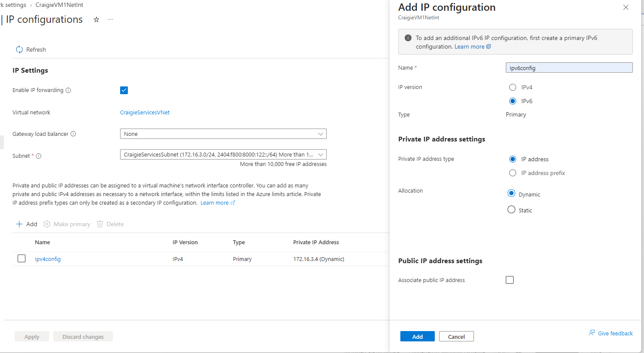Click the Discard changes button
The image size is (644, 353).
point(83,336)
